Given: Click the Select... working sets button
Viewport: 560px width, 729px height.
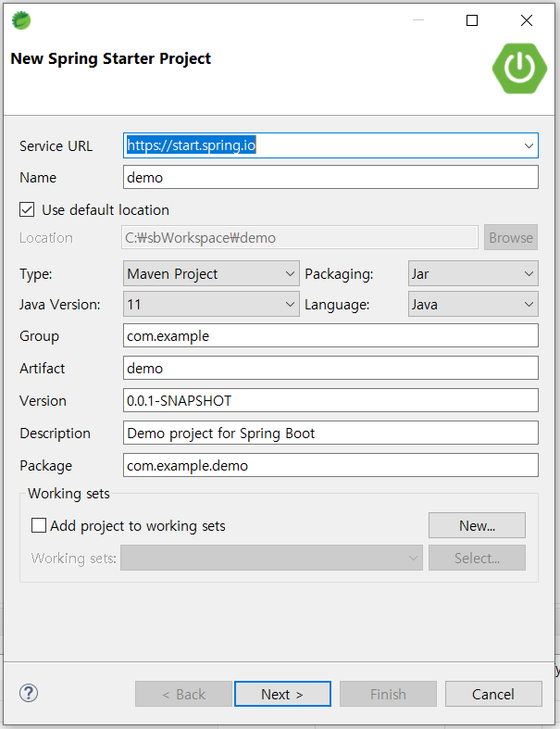Looking at the screenshot, I should [477, 558].
